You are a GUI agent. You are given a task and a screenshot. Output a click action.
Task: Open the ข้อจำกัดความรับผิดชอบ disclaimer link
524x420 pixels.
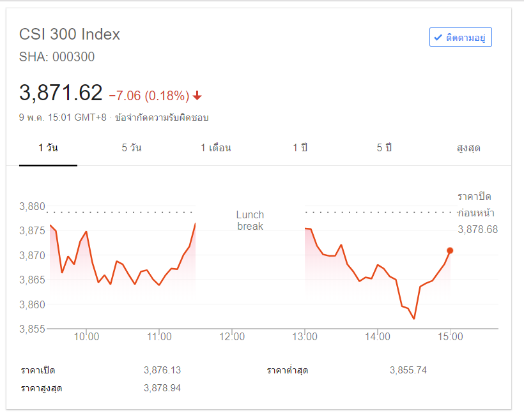coord(162,117)
